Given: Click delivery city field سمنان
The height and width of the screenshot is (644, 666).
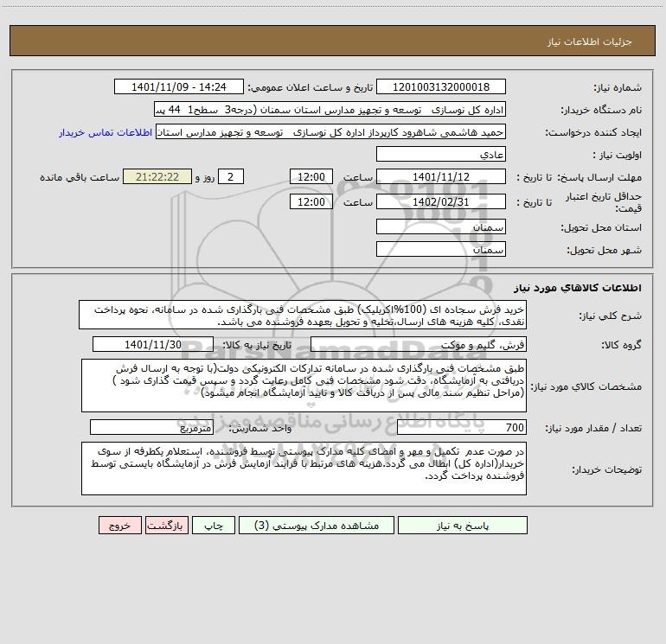Looking at the screenshot, I should pos(441,249).
